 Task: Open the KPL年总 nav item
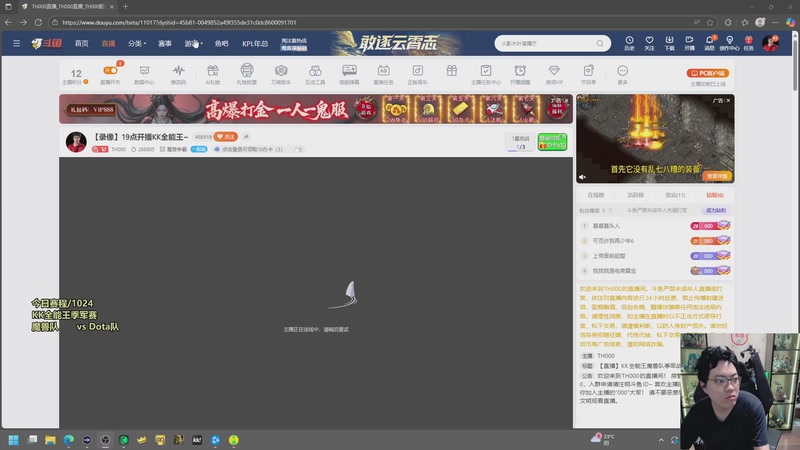(255, 43)
